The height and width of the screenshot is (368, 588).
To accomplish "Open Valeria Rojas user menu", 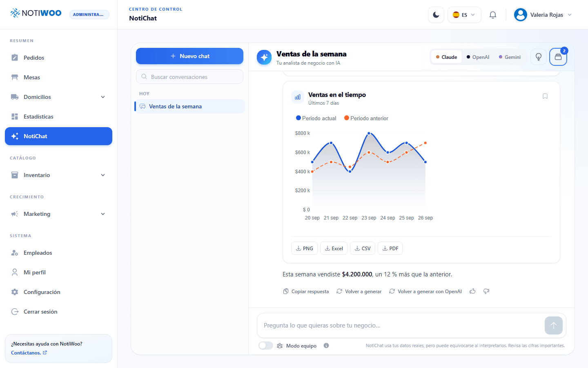I will click(x=543, y=15).
